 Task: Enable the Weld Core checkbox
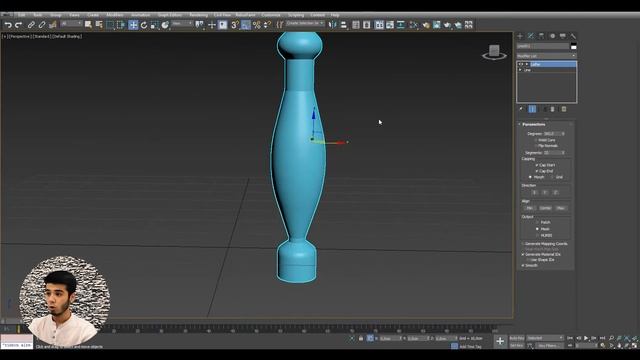coord(536,140)
